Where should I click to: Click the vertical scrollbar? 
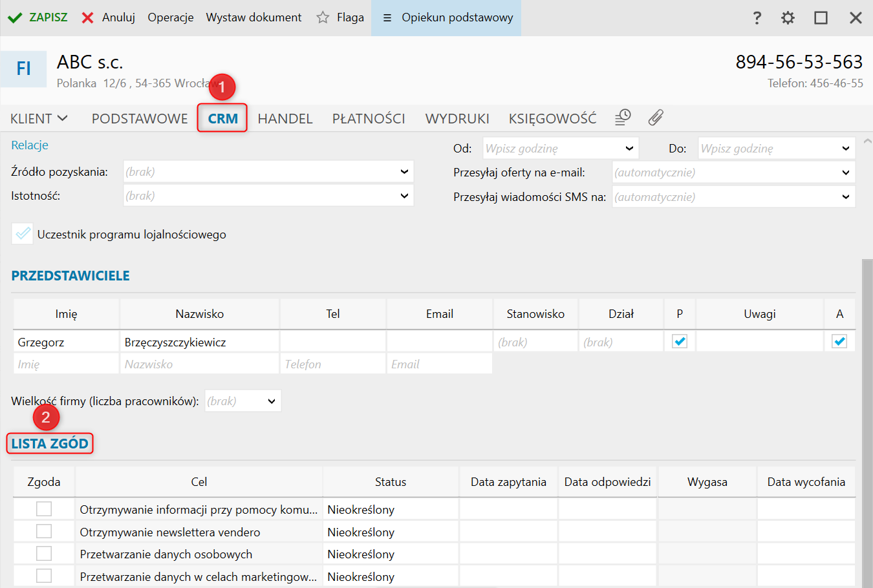[x=867, y=423]
